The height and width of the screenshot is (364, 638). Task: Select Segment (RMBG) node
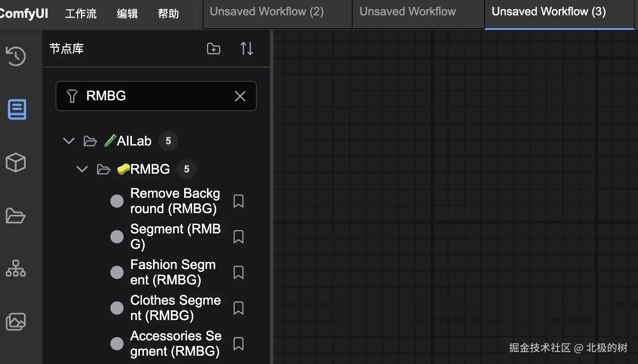point(175,237)
